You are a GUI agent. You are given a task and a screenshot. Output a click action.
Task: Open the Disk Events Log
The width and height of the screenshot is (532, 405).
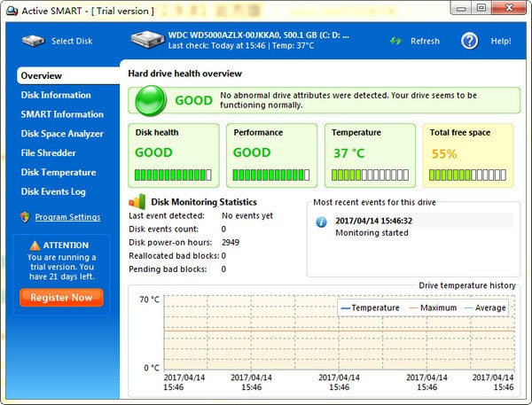[53, 191]
